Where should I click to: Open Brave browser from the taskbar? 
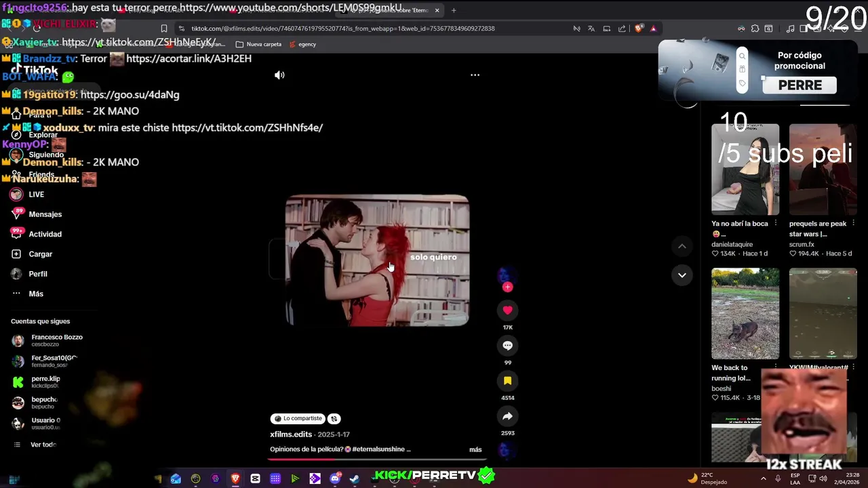(x=235, y=479)
